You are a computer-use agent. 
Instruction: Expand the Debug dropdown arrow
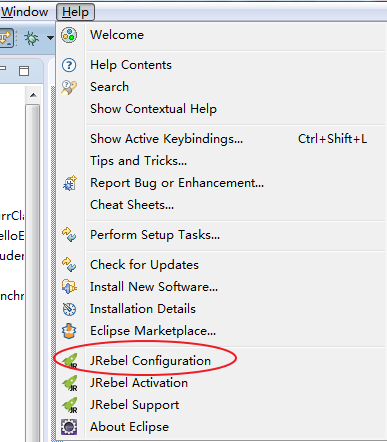tap(50, 38)
